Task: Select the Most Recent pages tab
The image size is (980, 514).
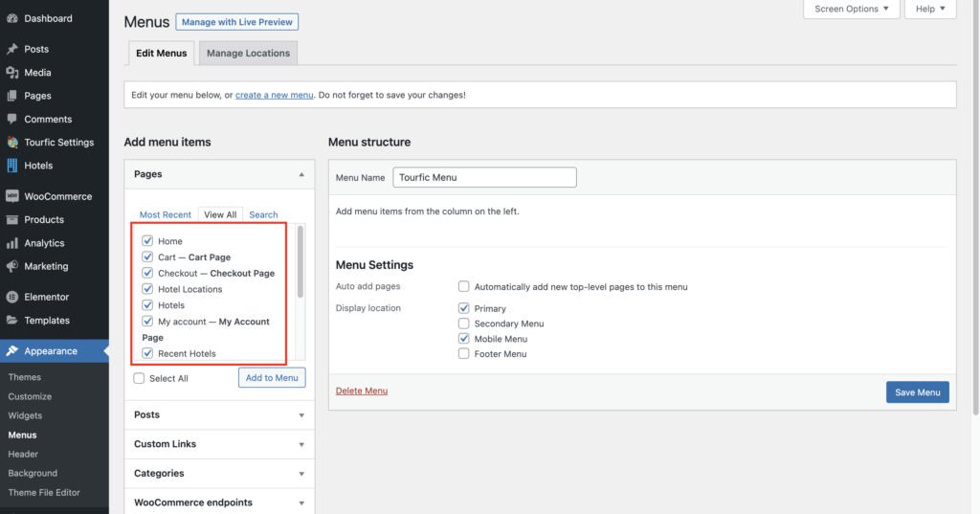Action: point(165,214)
